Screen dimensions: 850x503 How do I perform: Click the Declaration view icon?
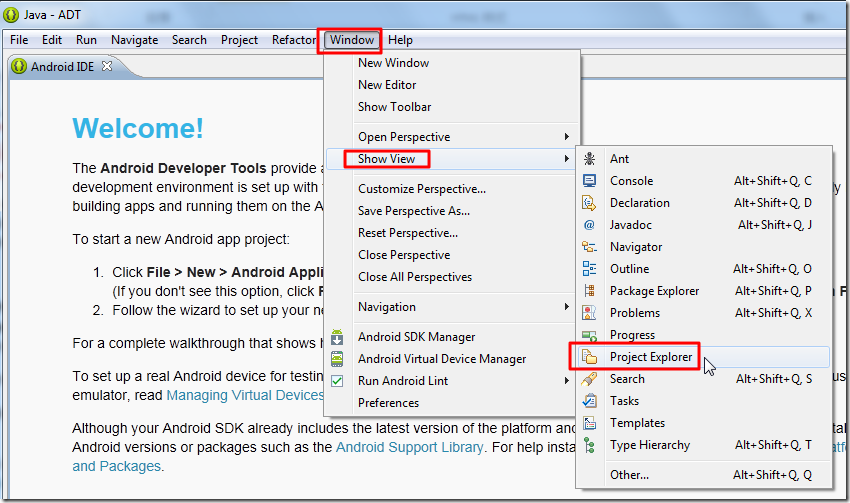(589, 203)
